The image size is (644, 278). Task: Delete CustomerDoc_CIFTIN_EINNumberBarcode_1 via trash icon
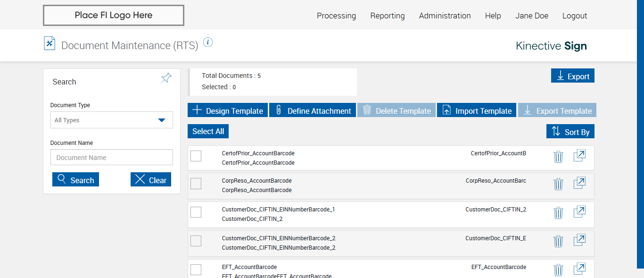[x=558, y=212]
